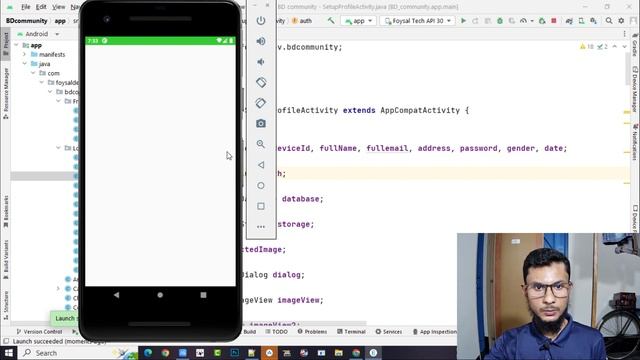Open the Edit menu
The width and height of the screenshot is (640, 360).
coord(41,7)
